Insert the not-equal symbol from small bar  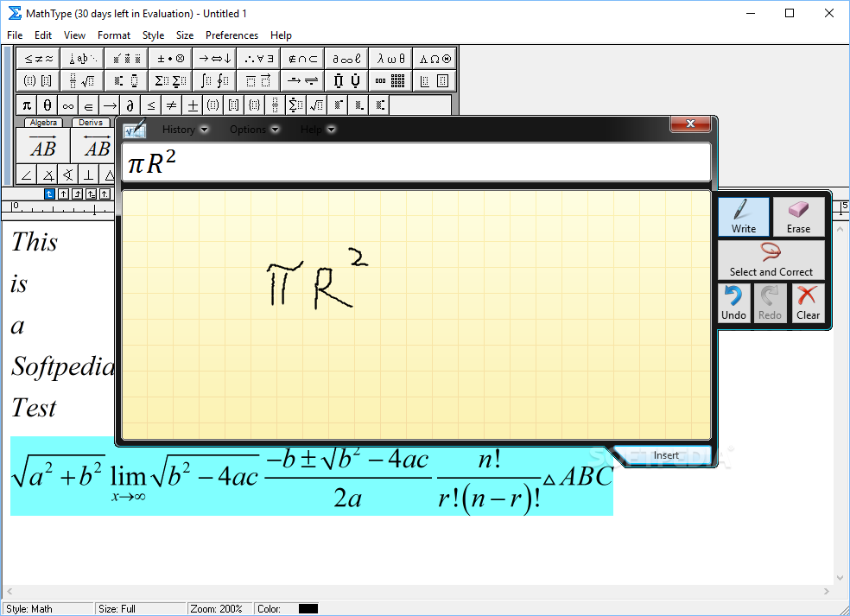click(171, 105)
